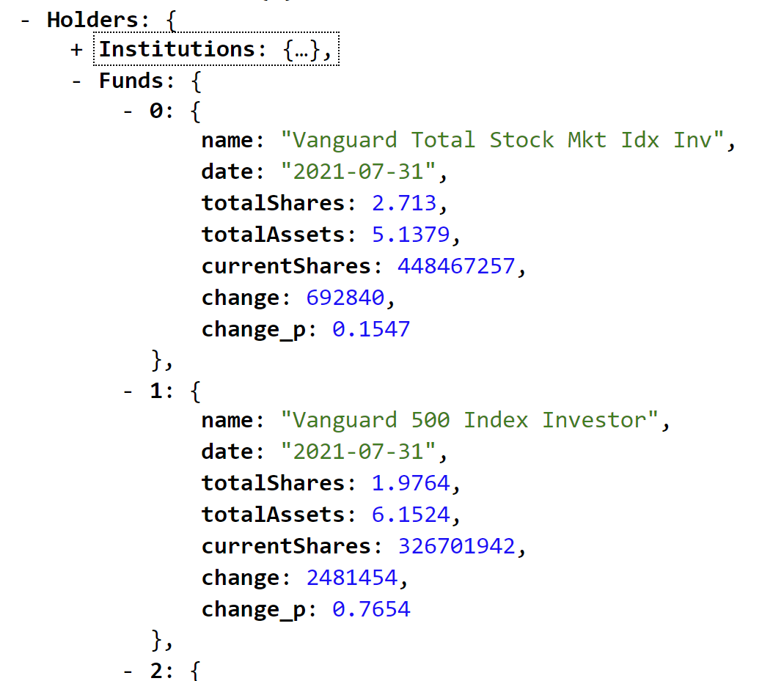
Task: Click the "name" key in fund entry 0
Action: click(x=227, y=141)
